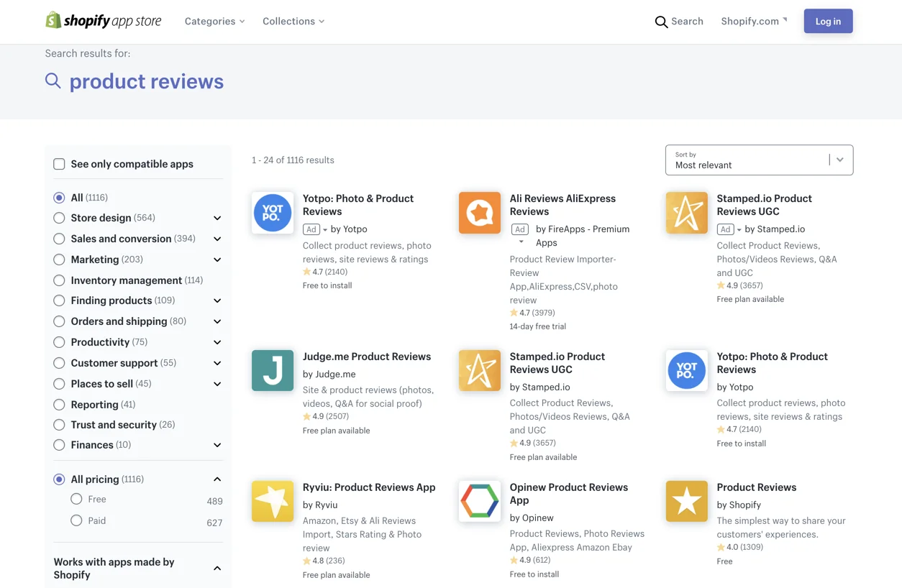Click the Ryviu yellow star app icon
902x588 pixels.
273,501
